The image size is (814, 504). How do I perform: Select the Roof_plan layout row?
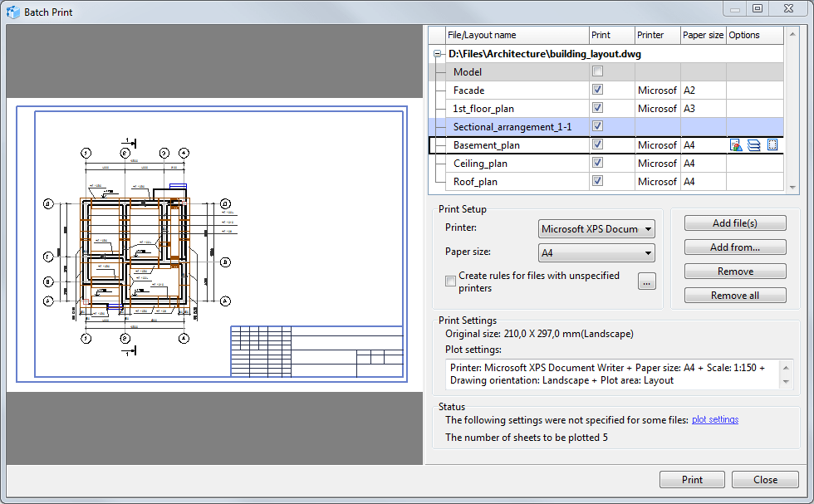[475, 182]
